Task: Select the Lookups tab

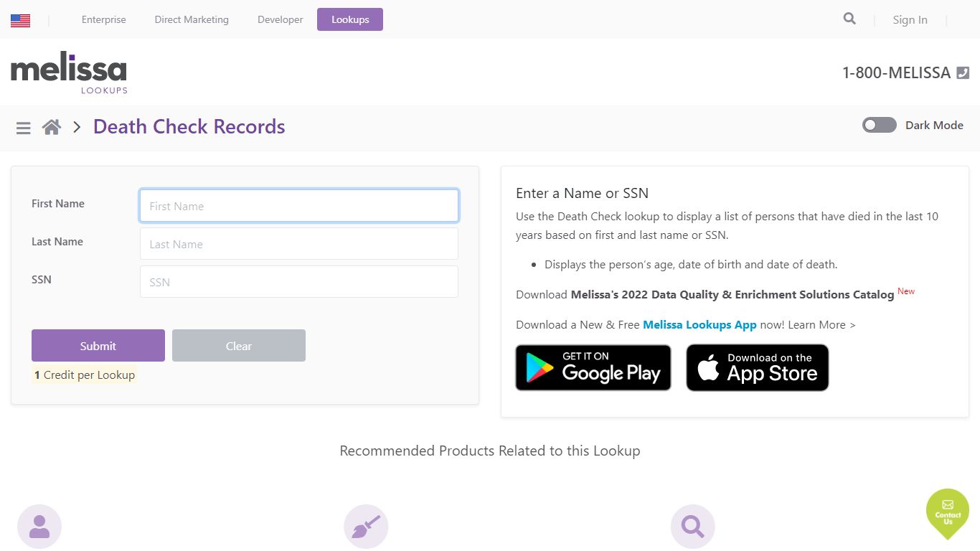Action: coord(350,19)
